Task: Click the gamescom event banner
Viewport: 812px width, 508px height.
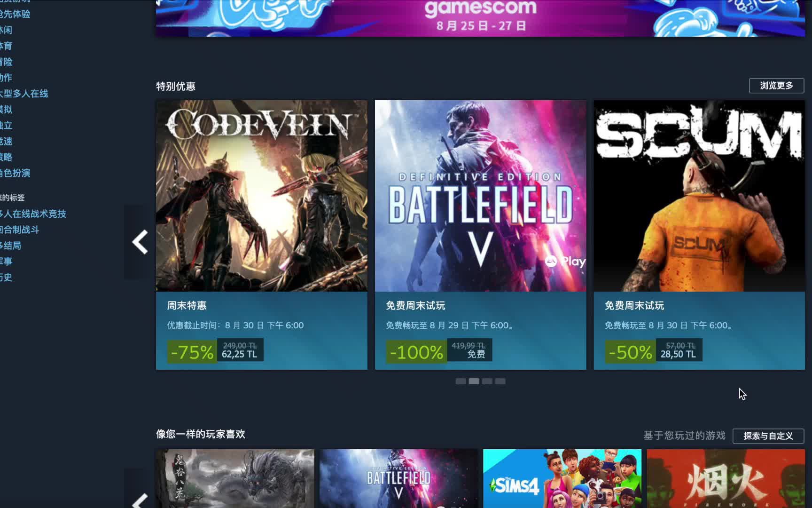Action: (480, 18)
